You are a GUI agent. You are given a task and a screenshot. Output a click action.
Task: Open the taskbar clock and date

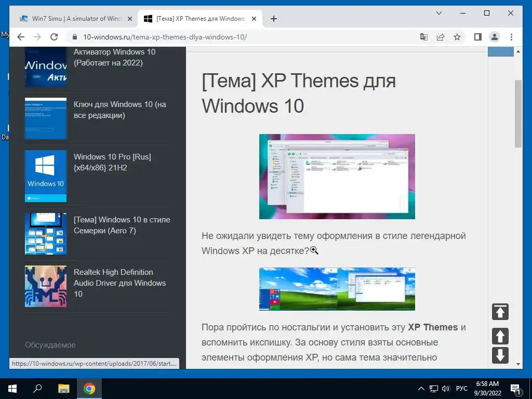(487, 389)
